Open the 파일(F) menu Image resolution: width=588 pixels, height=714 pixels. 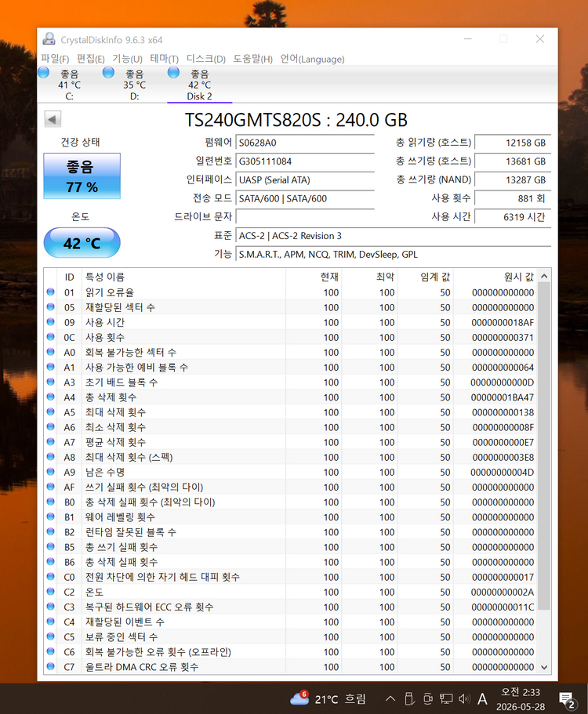coord(55,60)
